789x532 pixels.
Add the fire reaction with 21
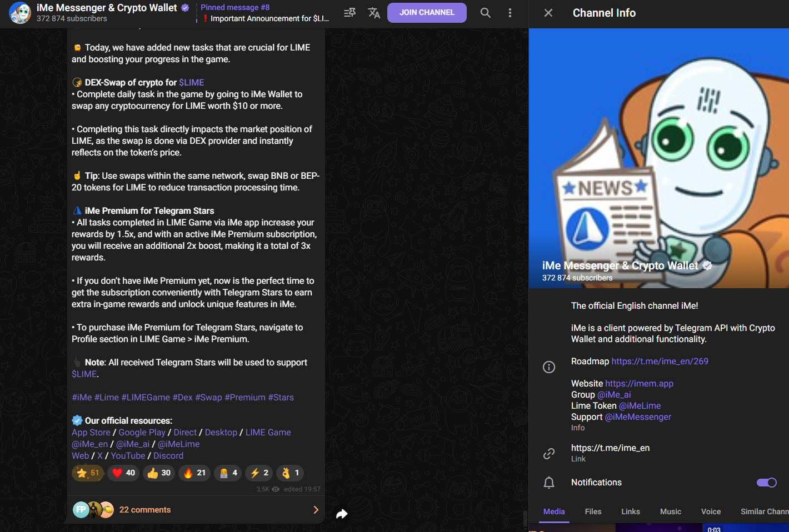coord(194,473)
